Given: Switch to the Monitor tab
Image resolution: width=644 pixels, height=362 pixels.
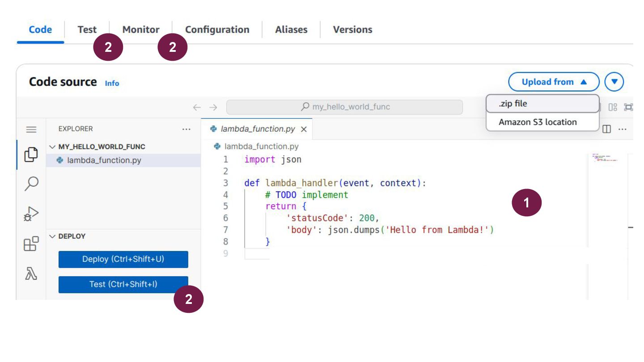Looking at the screenshot, I should click(x=141, y=29).
